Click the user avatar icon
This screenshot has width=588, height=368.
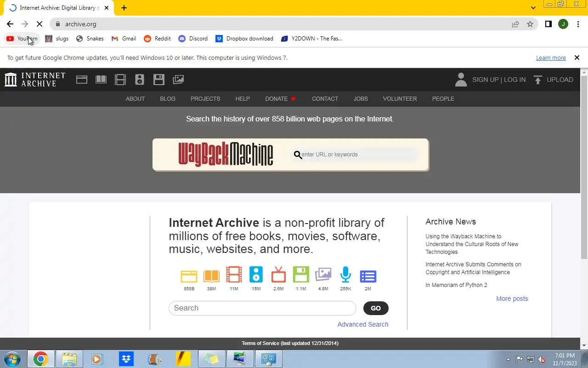(x=461, y=80)
